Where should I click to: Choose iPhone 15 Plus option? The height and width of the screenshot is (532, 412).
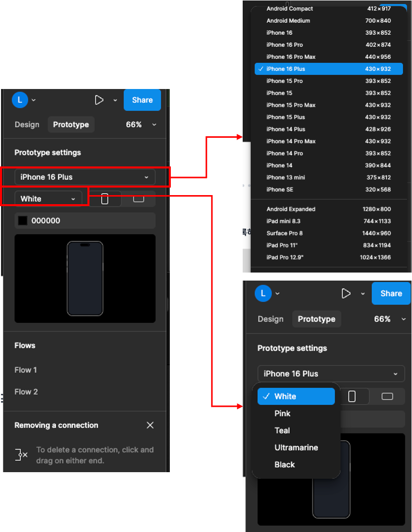click(329, 117)
